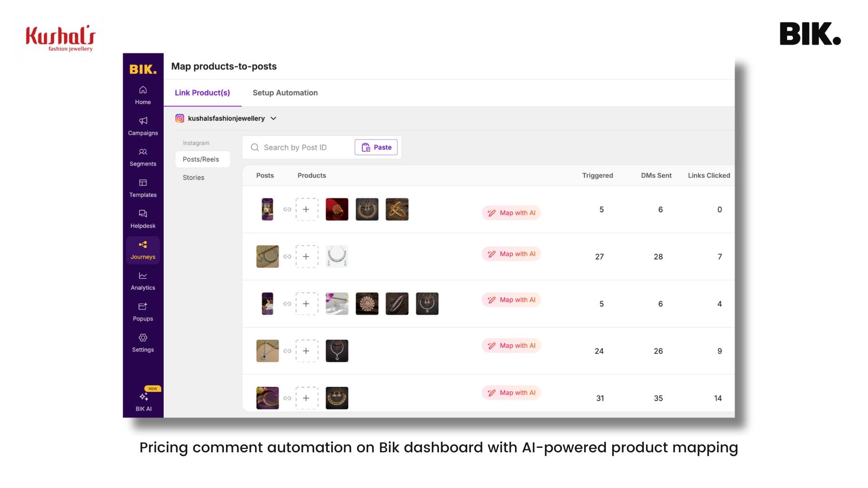Launch BIK AI from the sidebar

(144, 398)
